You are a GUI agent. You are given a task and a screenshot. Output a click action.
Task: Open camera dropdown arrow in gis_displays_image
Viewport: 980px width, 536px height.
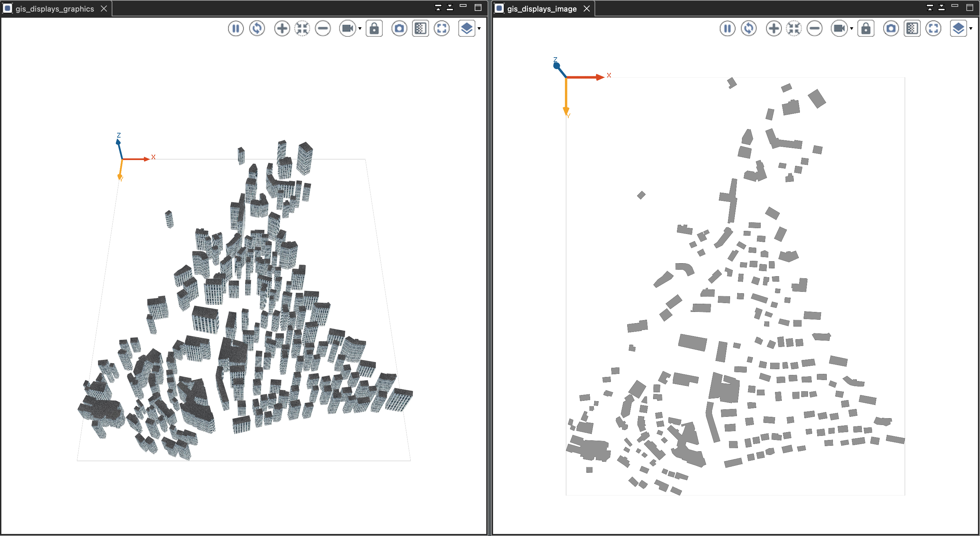851,29
